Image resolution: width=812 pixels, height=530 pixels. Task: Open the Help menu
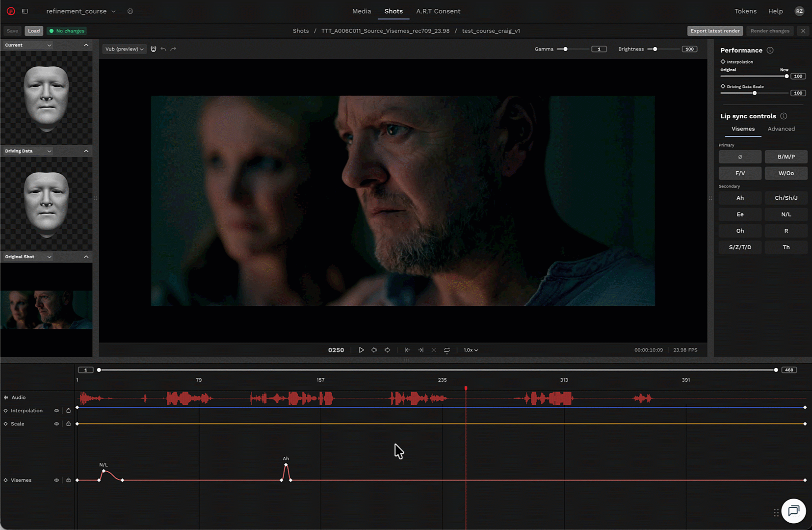coord(776,11)
